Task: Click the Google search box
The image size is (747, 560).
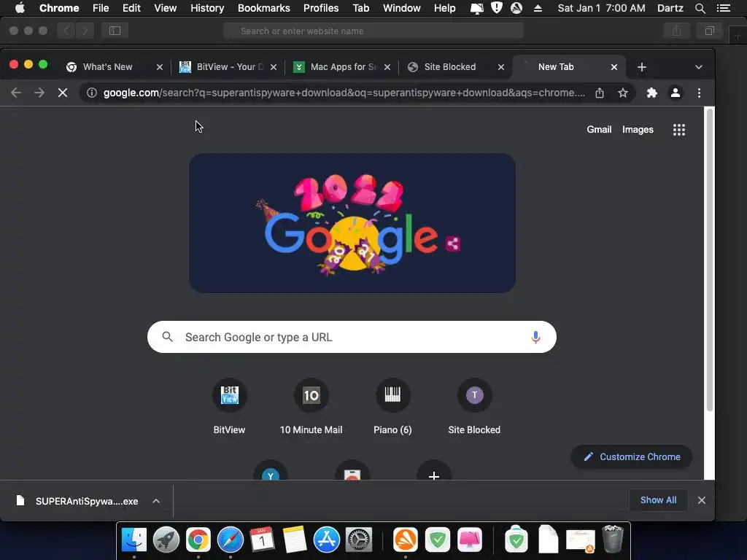Action: pos(352,337)
